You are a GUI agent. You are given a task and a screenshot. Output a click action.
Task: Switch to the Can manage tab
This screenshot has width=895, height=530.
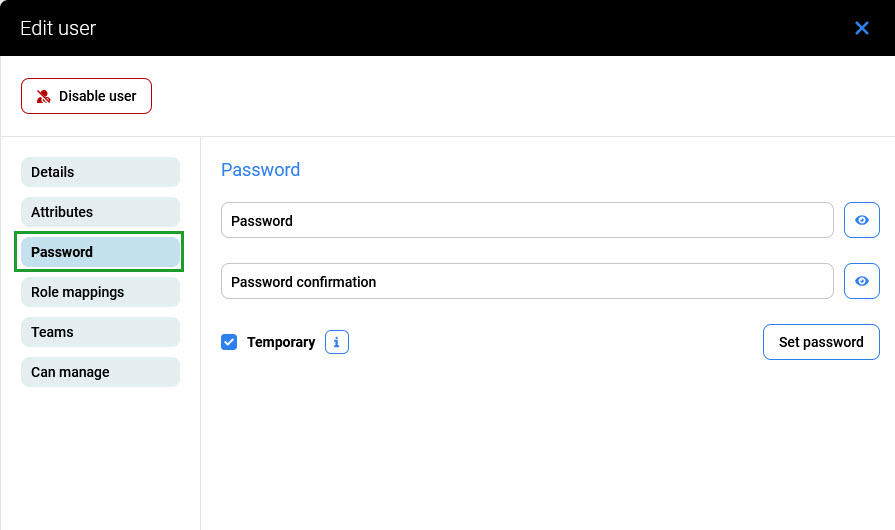click(x=100, y=372)
